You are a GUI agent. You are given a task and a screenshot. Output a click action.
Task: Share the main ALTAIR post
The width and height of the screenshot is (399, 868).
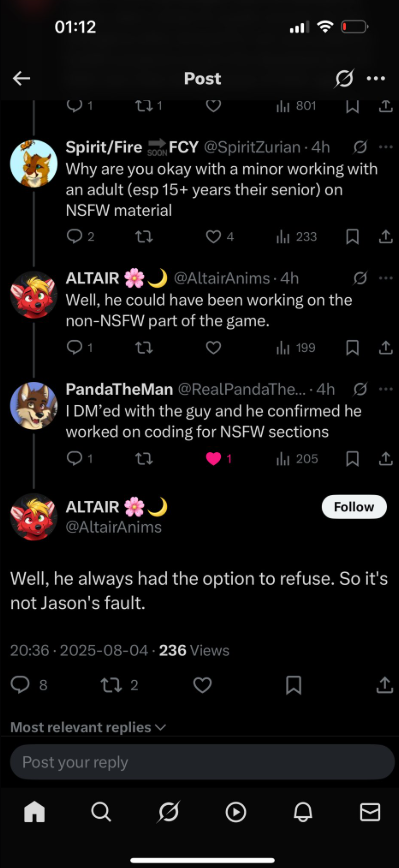click(x=384, y=685)
